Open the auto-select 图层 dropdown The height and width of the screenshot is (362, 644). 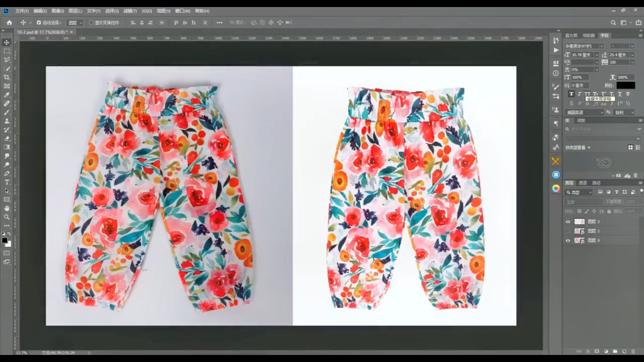coord(75,23)
